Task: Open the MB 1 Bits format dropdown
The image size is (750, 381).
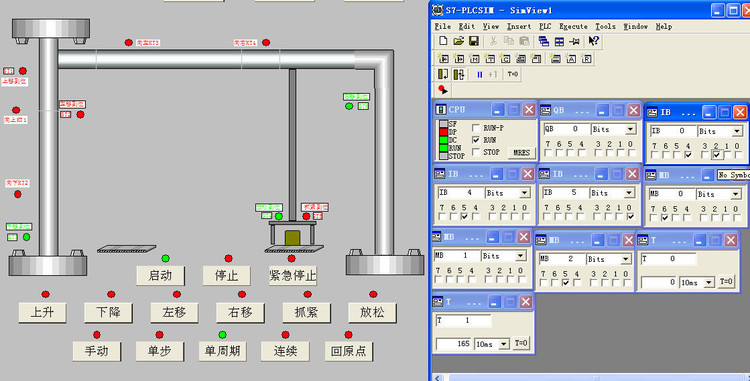Action: pos(521,256)
